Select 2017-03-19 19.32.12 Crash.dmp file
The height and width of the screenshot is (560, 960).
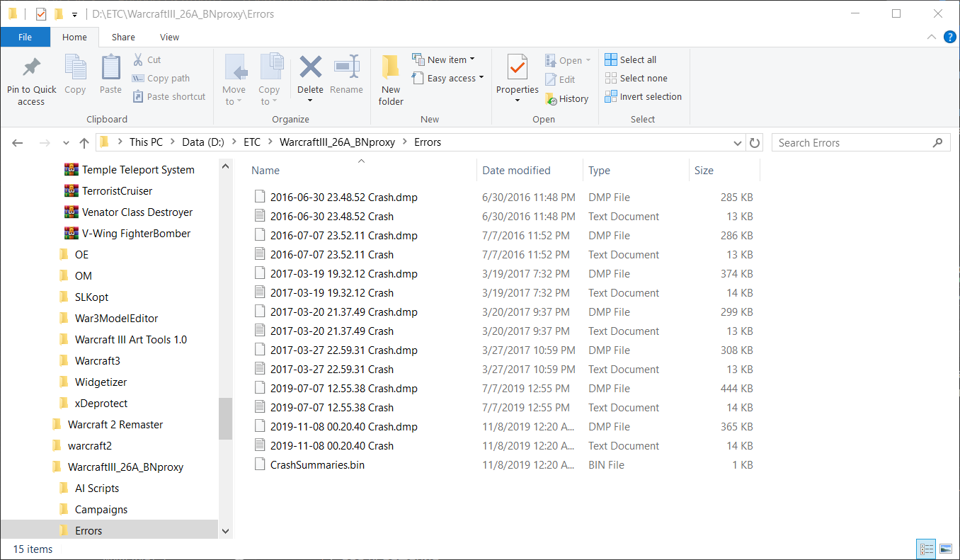tap(344, 274)
